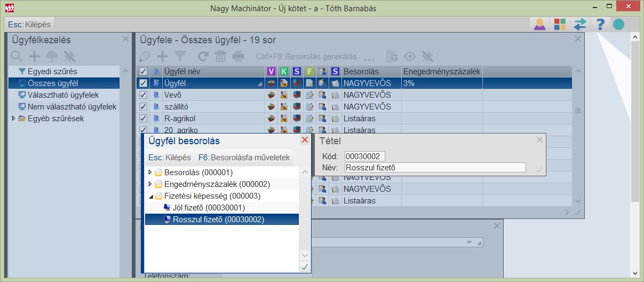Image resolution: width=644 pixels, height=282 pixels.
Task: Select Választható ügyfelek filter
Action: (x=63, y=95)
